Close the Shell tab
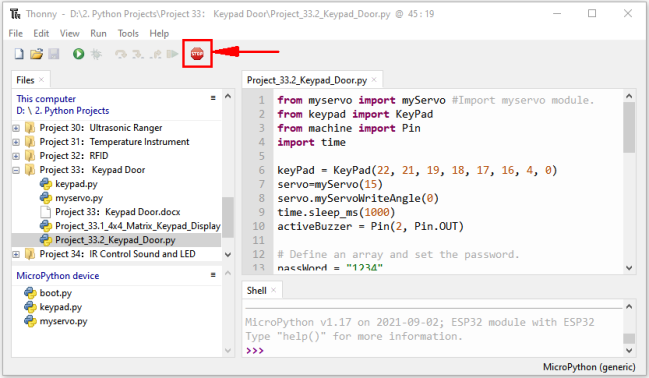This screenshot has width=649, height=378. 273,290
